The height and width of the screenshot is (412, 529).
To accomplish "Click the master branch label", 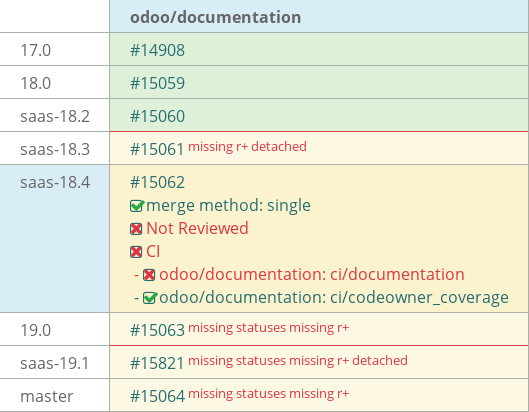I will 47,396.
